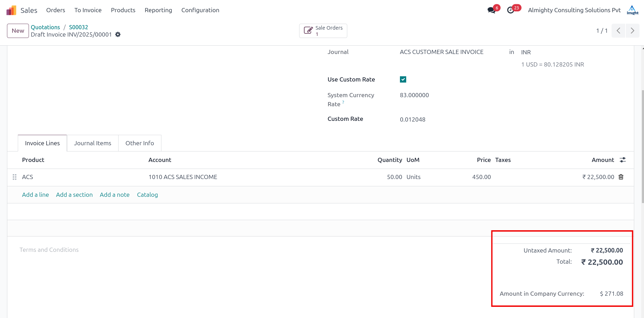Image resolution: width=644 pixels, height=318 pixels.
Task: Uncheck the Use Custom Rate checkbox
Action: coord(403,79)
